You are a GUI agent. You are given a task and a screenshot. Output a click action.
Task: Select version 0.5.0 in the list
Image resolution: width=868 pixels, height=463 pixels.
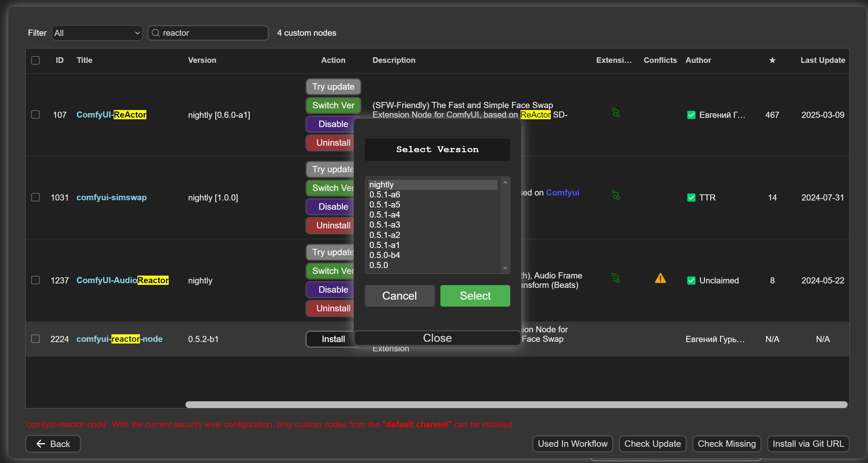tap(433, 265)
